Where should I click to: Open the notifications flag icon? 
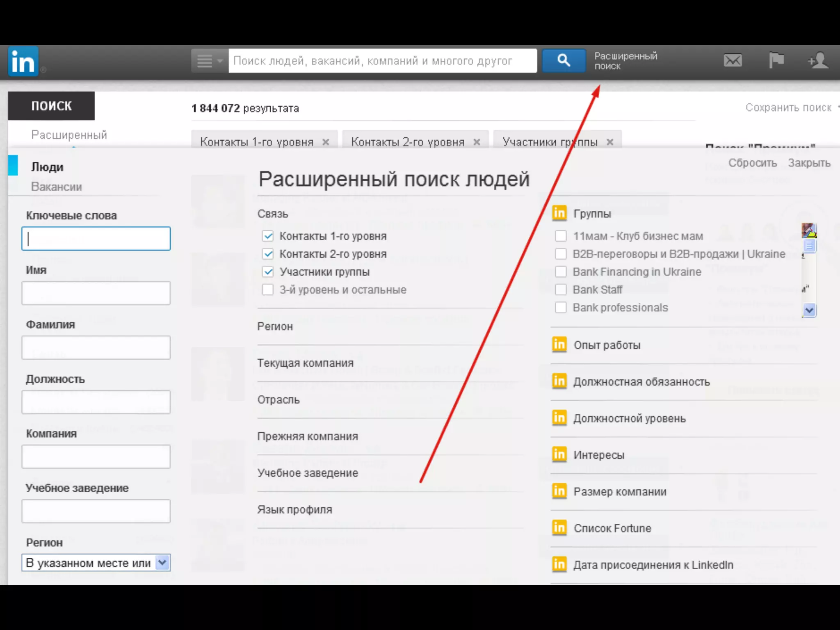[x=776, y=61]
